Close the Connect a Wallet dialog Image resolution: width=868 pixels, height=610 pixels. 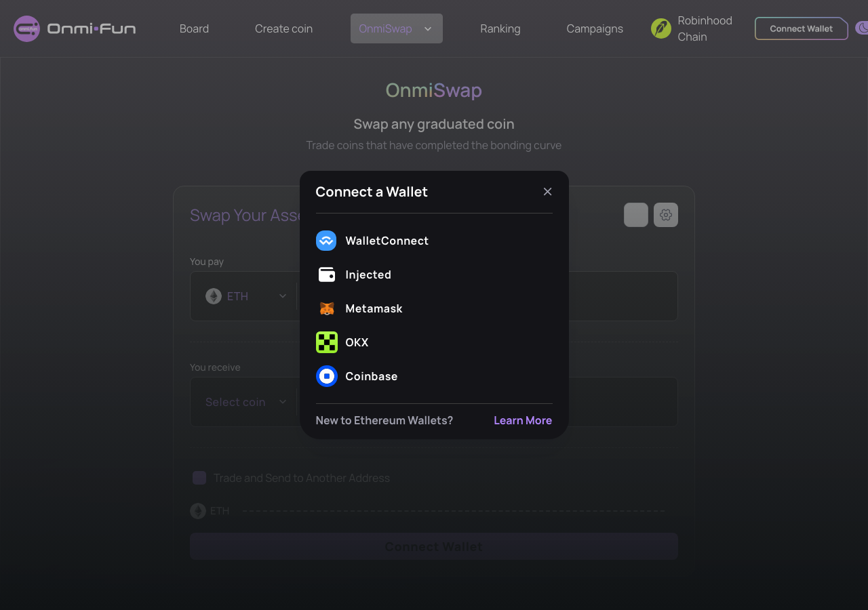pyautogui.click(x=547, y=192)
